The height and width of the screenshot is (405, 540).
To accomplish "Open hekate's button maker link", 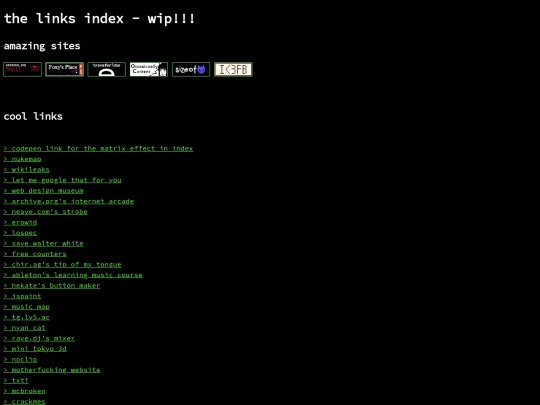I will click(x=52, y=285).
